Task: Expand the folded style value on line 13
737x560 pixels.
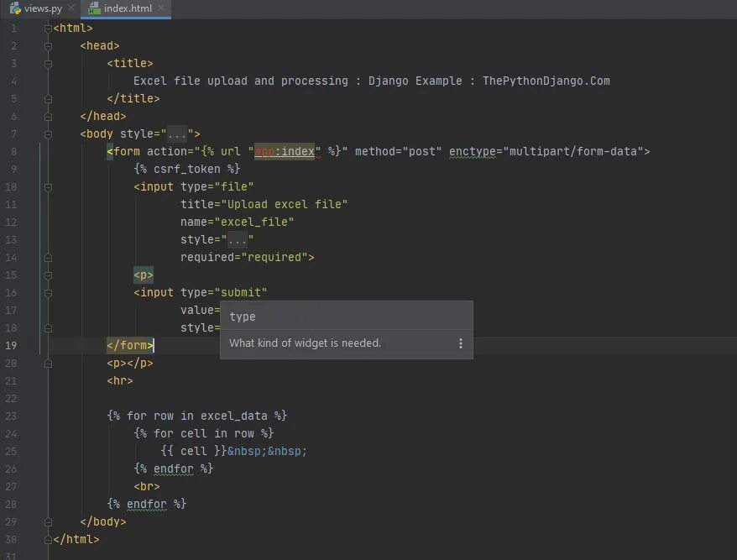Action: tap(238, 240)
